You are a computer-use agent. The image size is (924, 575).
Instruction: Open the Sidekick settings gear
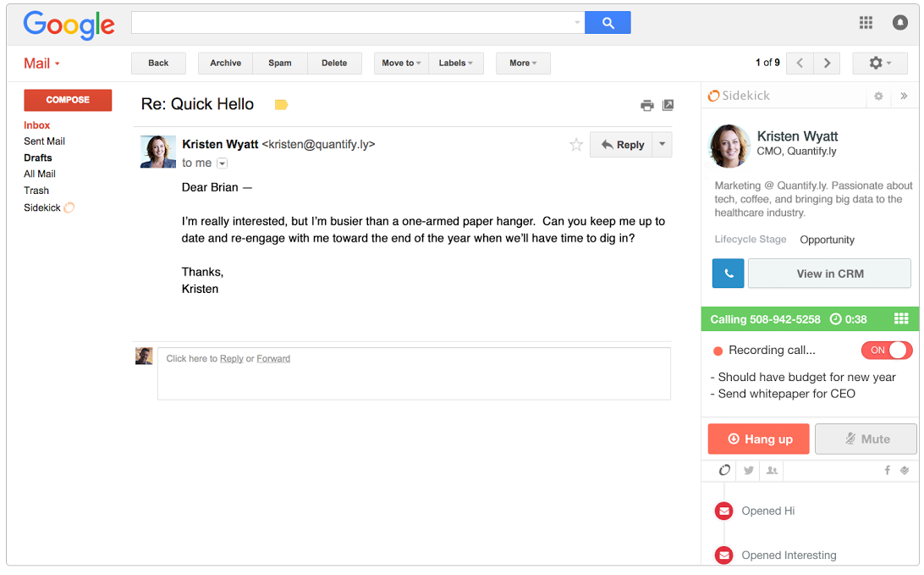coord(878,96)
